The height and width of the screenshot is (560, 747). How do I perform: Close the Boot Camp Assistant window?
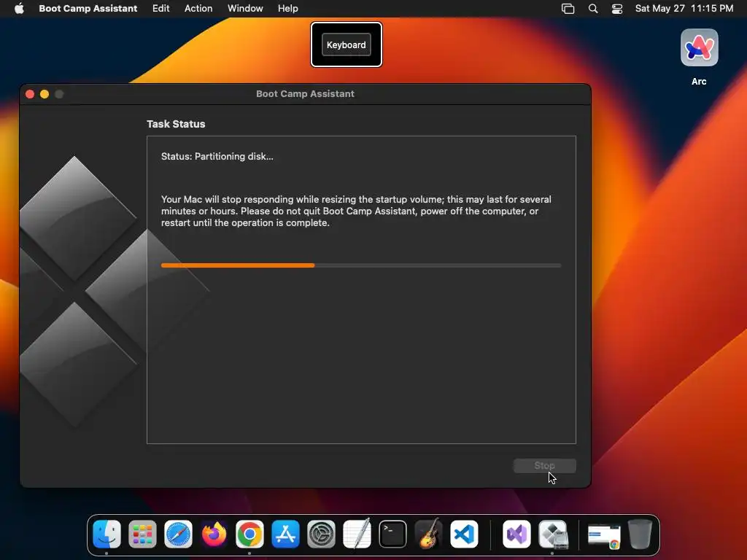coord(30,94)
